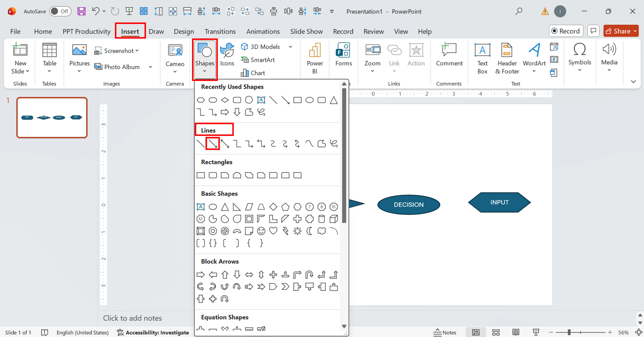Open the Table dropdown

point(49,71)
